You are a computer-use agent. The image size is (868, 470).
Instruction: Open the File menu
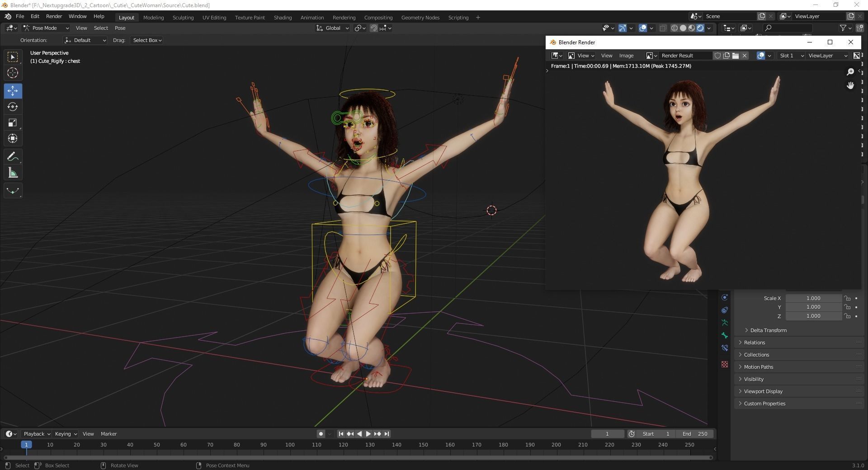pyautogui.click(x=20, y=16)
